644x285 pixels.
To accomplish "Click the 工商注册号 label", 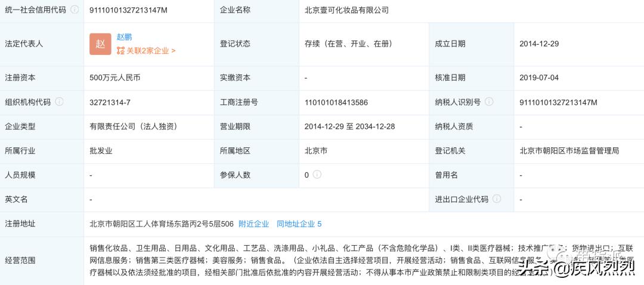I will pos(239,103).
